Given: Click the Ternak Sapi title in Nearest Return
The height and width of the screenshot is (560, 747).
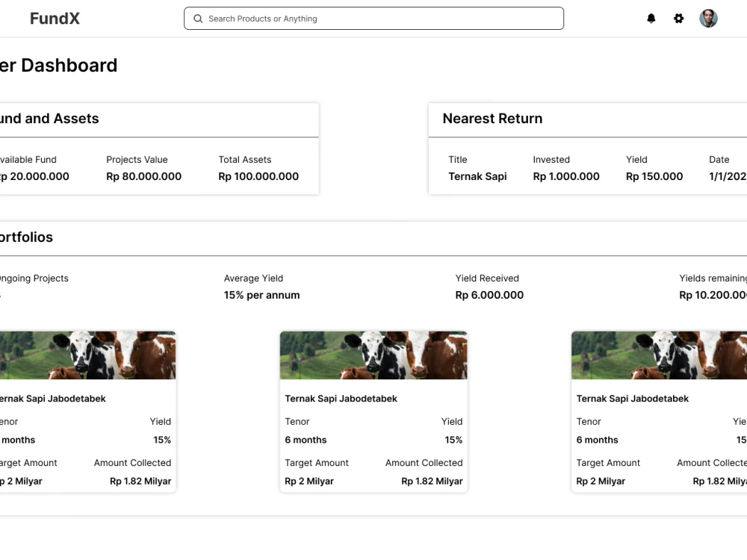Looking at the screenshot, I should pyautogui.click(x=477, y=177).
